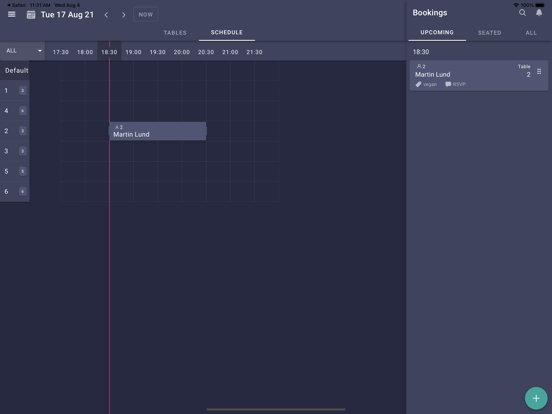Jump to the current time with NOW

coord(146,15)
